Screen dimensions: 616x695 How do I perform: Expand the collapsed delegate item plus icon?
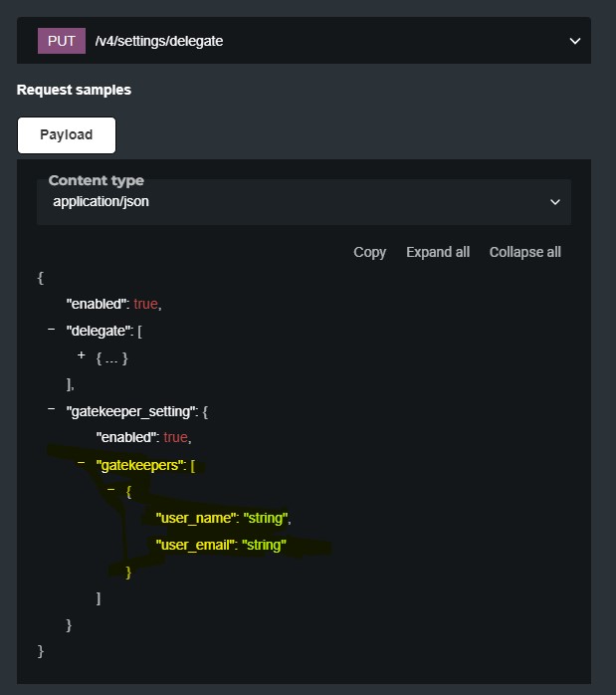click(x=81, y=355)
